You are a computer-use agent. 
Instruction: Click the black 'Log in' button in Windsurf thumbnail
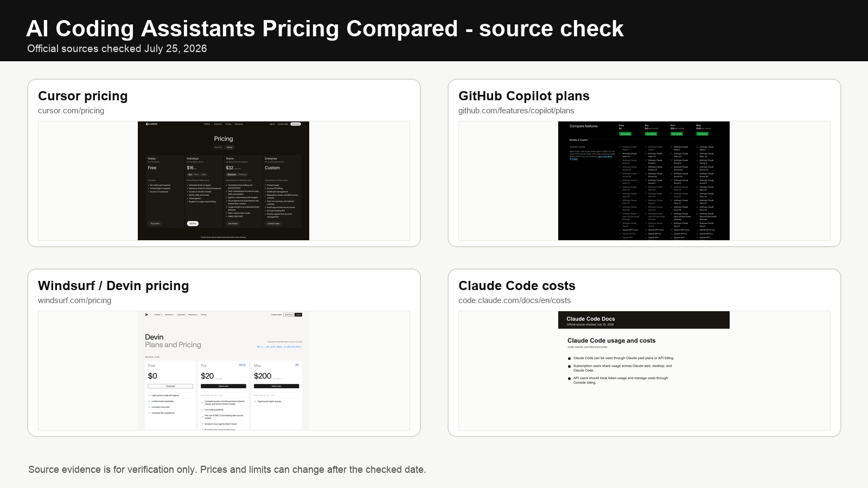click(298, 314)
